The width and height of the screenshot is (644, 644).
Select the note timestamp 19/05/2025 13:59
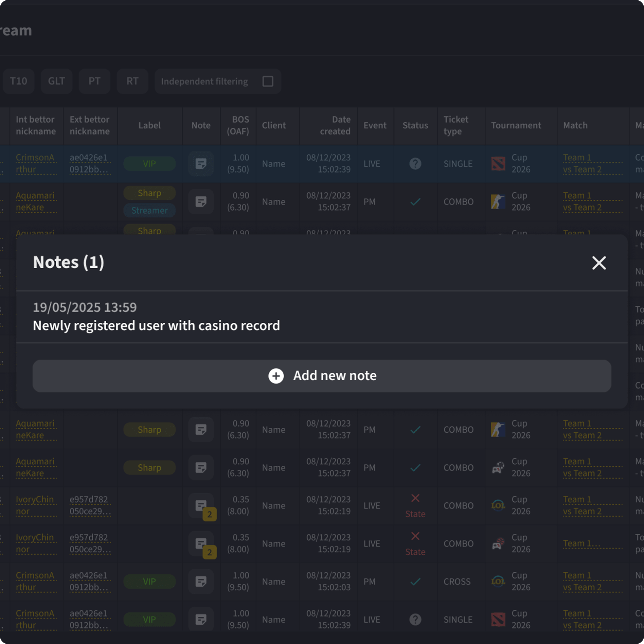[85, 307]
